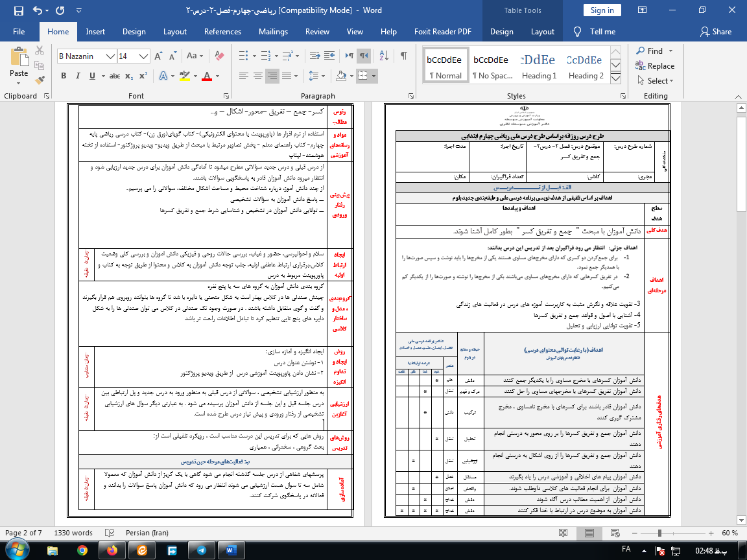Open Select dropdown in Editing group

click(x=656, y=81)
